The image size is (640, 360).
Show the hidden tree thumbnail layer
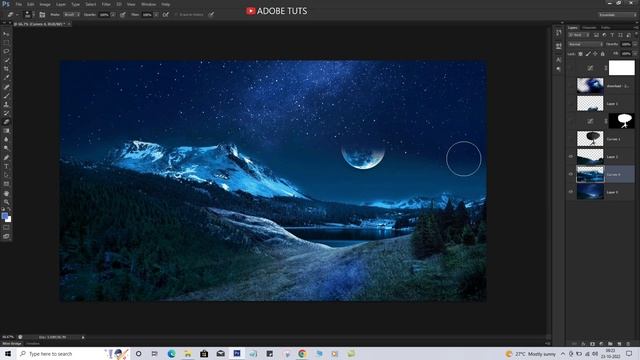[571, 139]
